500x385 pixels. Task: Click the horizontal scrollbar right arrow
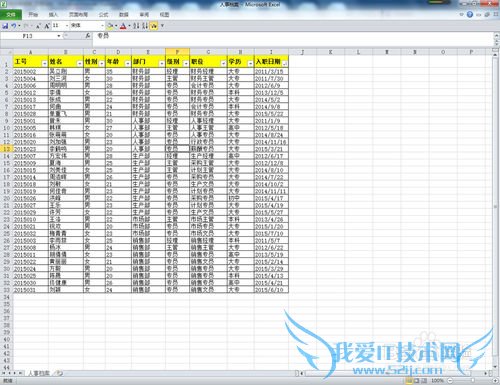(x=486, y=373)
